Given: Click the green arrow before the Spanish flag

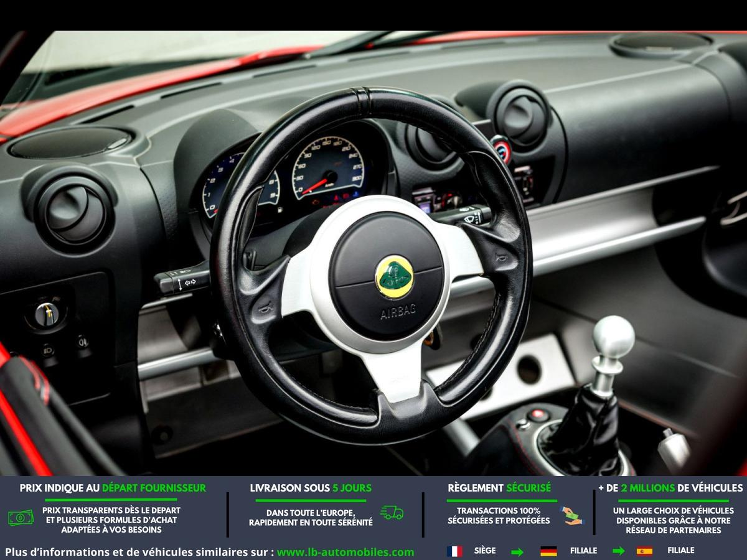Looking at the screenshot, I should click(618, 551).
